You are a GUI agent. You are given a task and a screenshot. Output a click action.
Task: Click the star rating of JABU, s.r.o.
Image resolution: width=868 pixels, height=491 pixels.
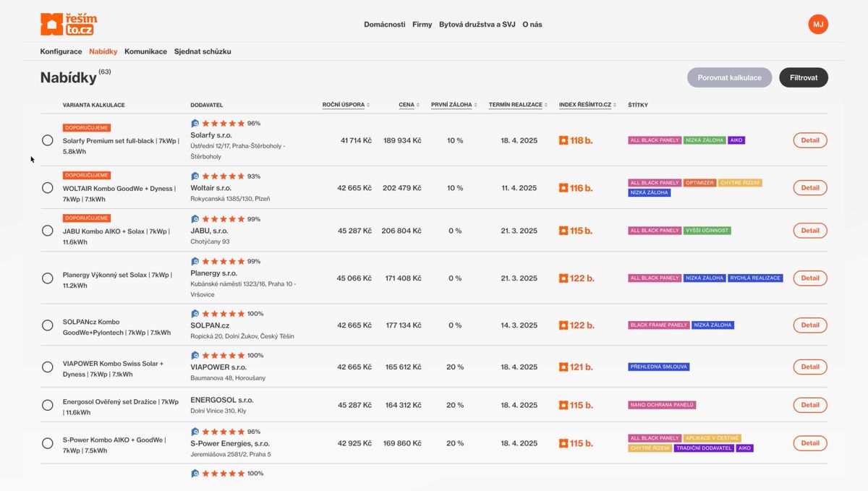point(223,218)
